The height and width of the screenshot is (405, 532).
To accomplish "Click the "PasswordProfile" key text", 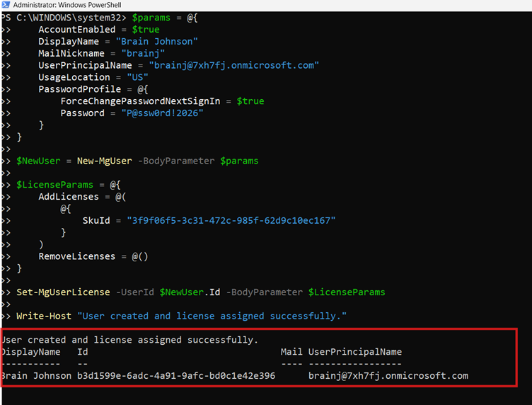I will (79, 89).
